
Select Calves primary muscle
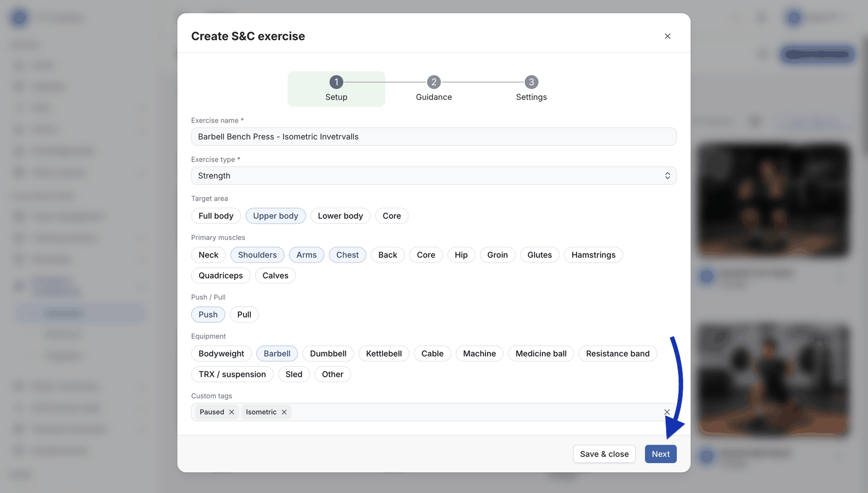pos(275,276)
